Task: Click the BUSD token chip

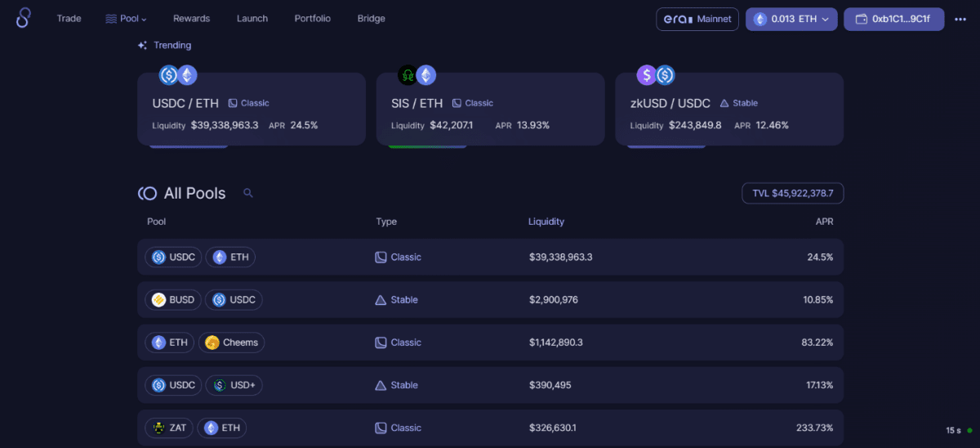Action: 173,300
